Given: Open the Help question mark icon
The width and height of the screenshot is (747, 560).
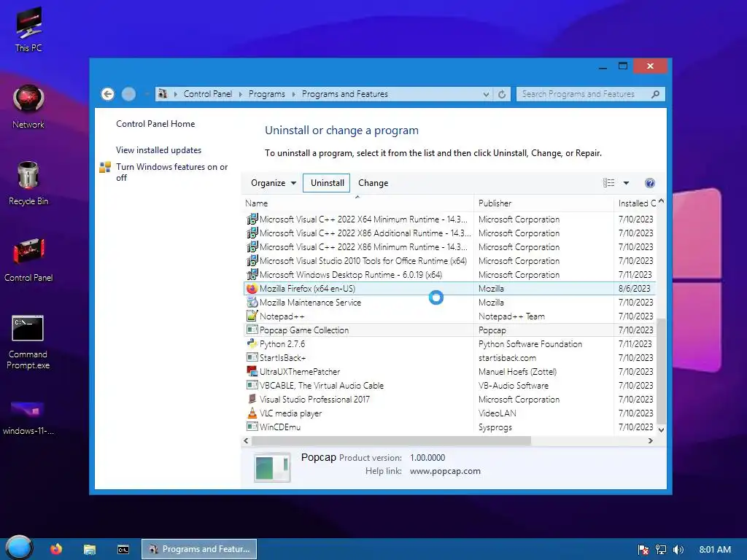Looking at the screenshot, I should click(650, 183).
